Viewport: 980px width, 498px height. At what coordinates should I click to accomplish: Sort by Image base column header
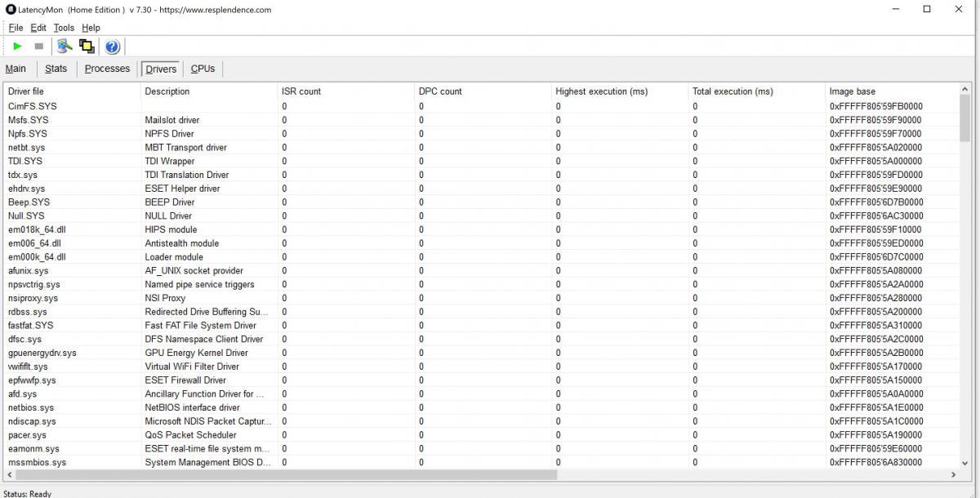coord(892,91)
